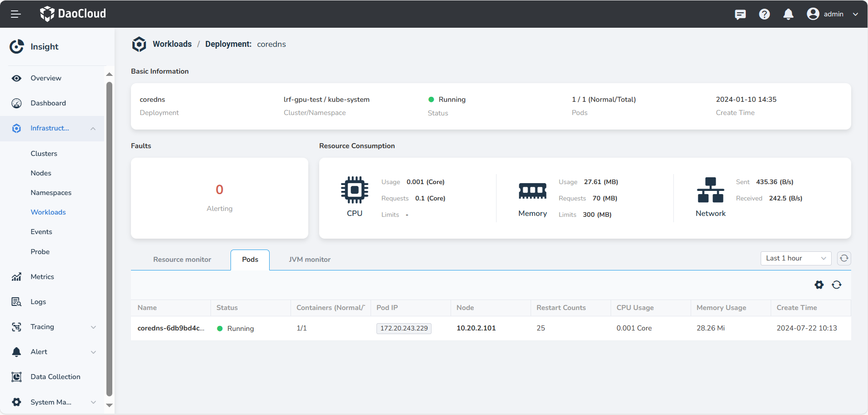Open the Last 1 hour time range dropdown
Image resolution: width=868 pixels, height=415 pixels.
(795, 258)
